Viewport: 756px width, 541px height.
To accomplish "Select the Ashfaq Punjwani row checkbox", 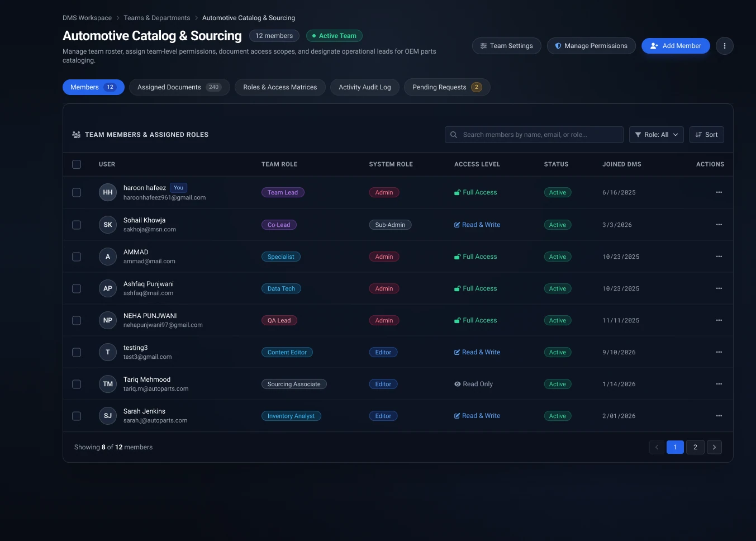I will click(x=77, y=288).
